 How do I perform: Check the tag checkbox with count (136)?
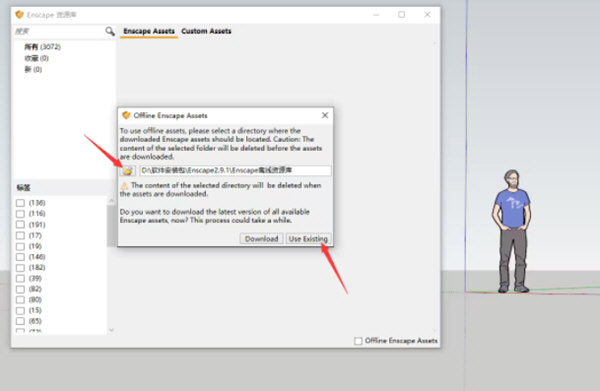(20, 203)
